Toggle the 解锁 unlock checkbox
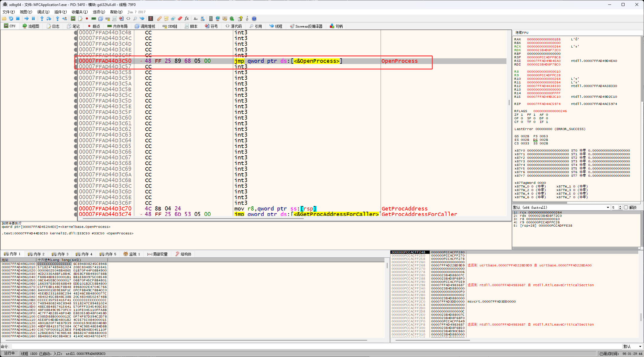Screen dimensions: 644x357 coord(626,208)
